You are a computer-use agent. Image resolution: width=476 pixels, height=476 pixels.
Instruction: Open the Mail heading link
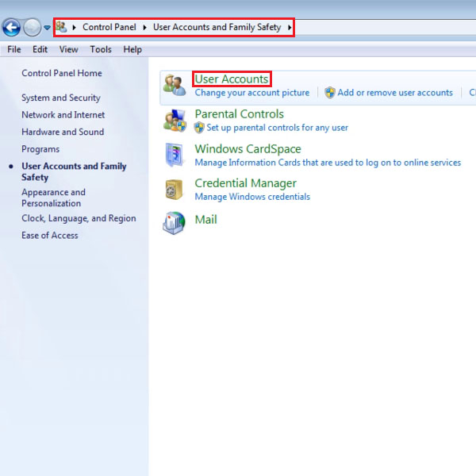click(x=205, y=220)
